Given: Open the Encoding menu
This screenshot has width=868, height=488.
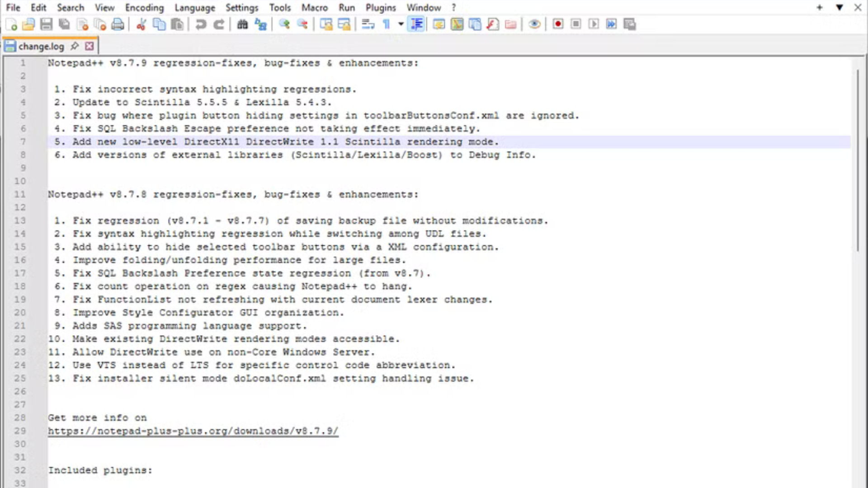Looking at the screenshot, I should [144, 8].
